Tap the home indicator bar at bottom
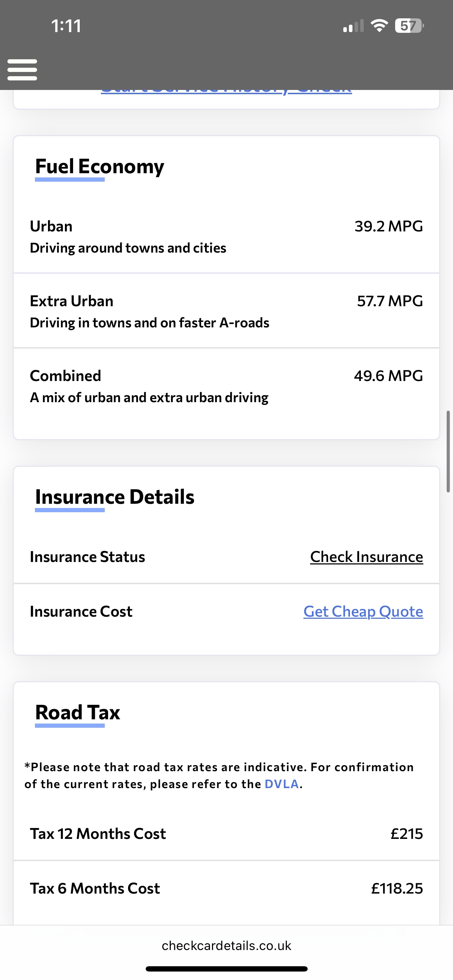453x980 pixels. pyautogui.click(x=226, y=969)
